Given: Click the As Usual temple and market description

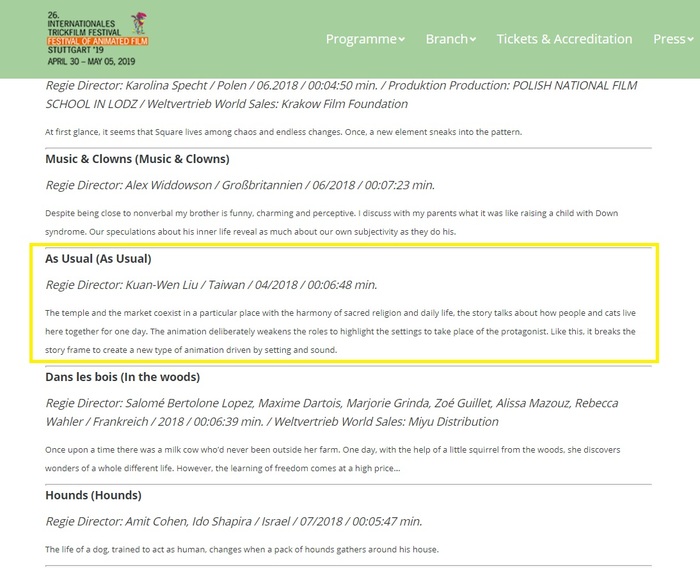Looking at the screenshot, I should pos(340,332).
